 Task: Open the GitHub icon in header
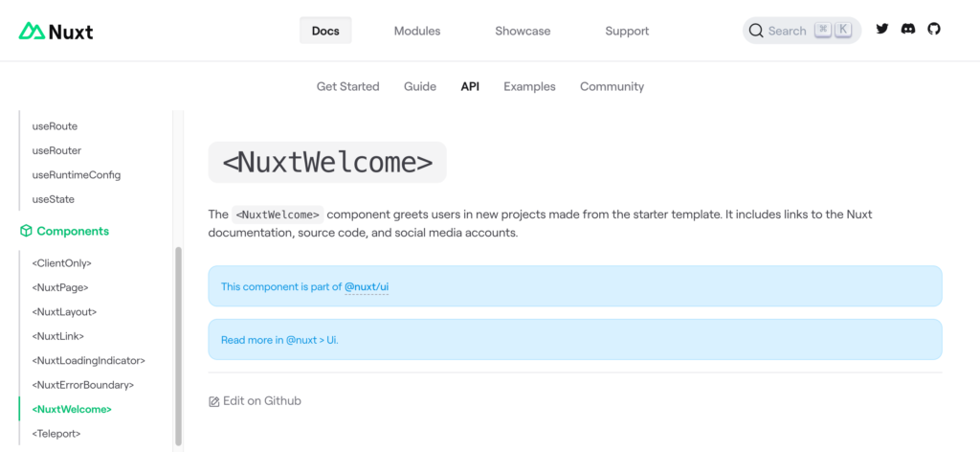[x=934, y=30]
